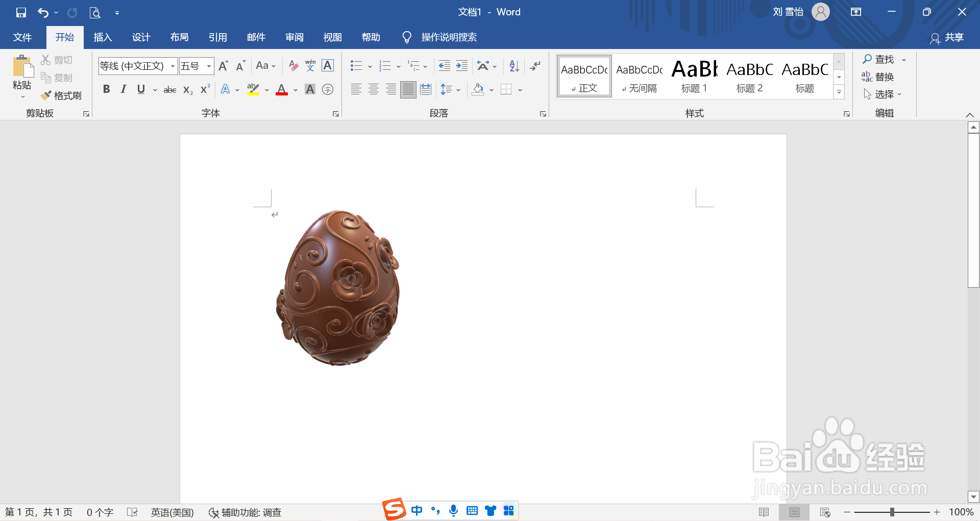Toggle bold formatting

tap(106, 89)
